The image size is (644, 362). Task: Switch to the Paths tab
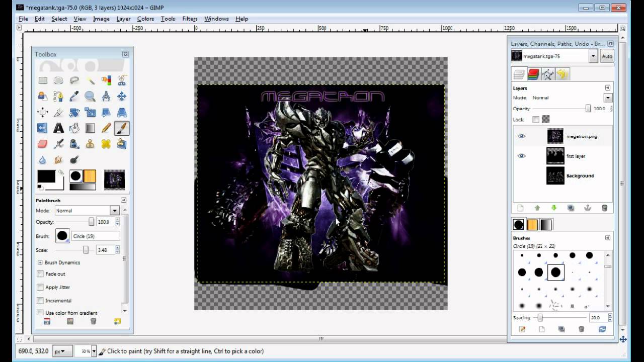548,74
